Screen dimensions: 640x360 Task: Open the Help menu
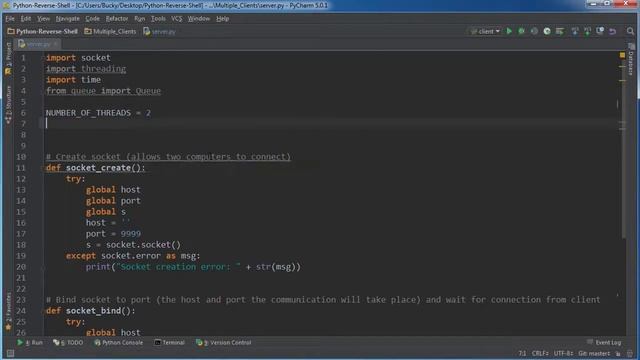pos(222,18)
